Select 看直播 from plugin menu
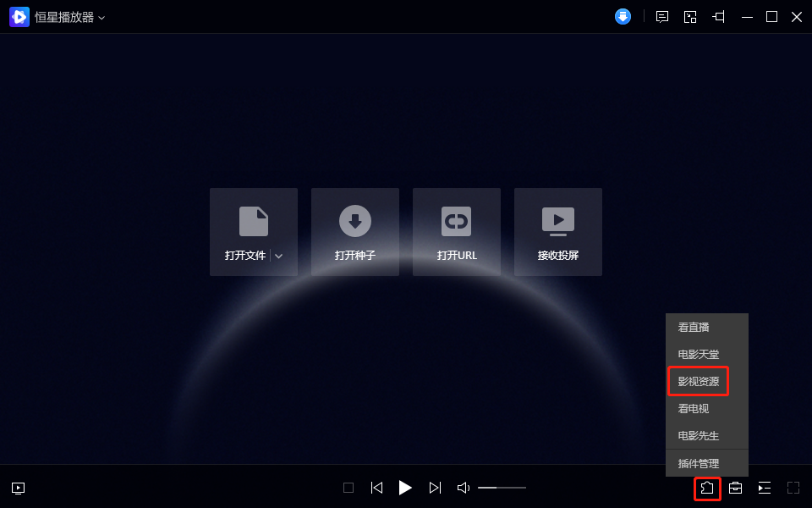 [x=707, y=327]
